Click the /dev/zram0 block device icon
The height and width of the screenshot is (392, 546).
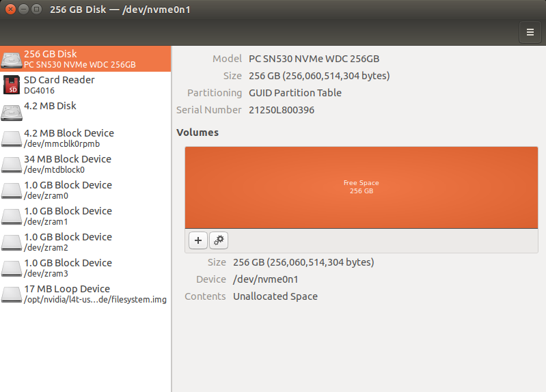click(12, 190)
